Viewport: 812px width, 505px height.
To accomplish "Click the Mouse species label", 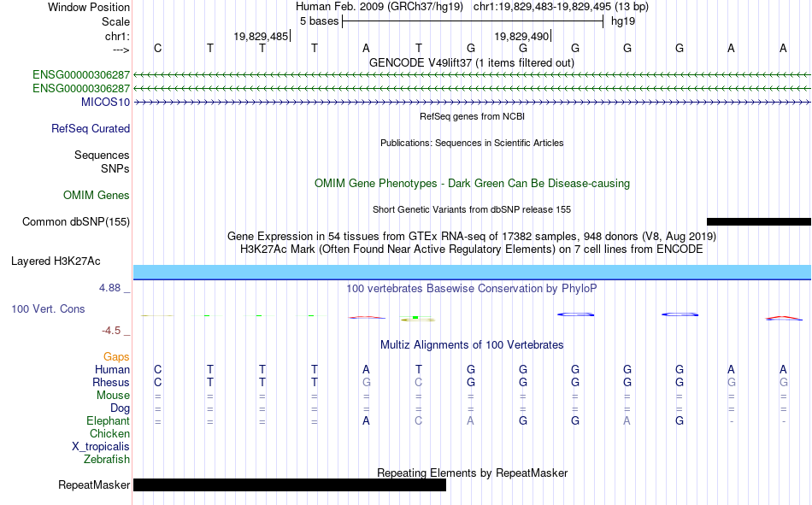I will click(x=113, y=395).
